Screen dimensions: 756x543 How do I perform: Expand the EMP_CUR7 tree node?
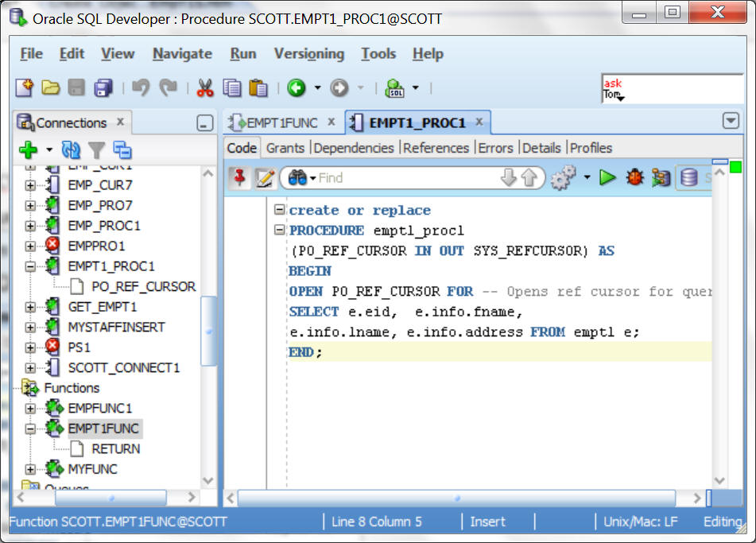pyautogui.click(x=30, y=185)
